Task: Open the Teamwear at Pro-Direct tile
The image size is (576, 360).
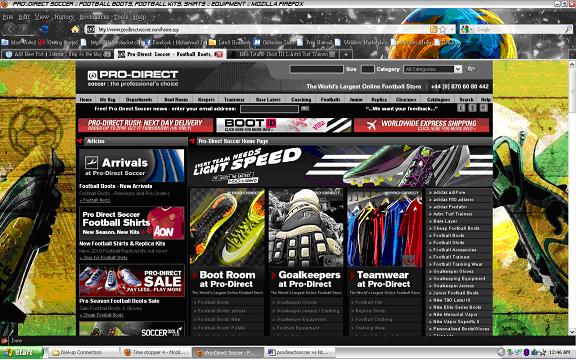Action: click(x=385, y=242)
